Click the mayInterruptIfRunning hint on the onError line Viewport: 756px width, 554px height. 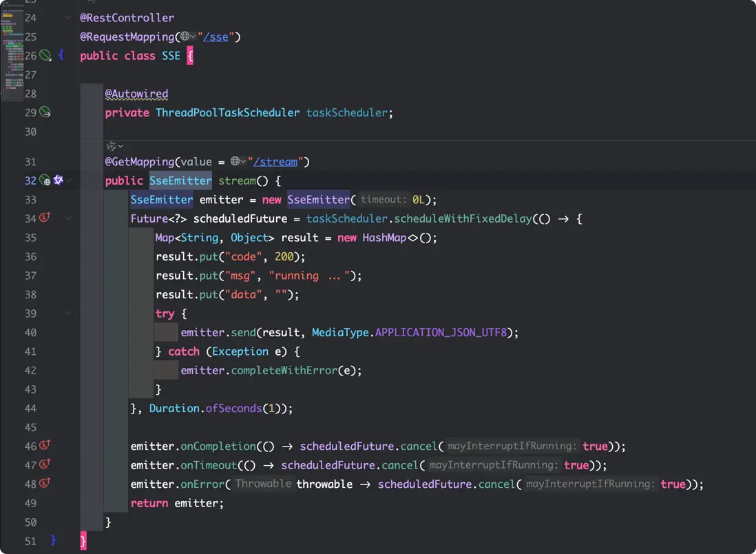(x=591, y=484)
